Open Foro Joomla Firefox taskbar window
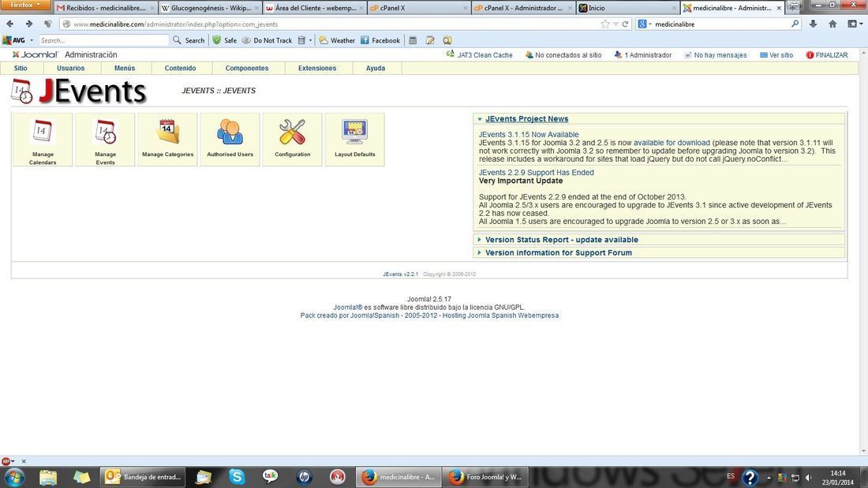Image resolution: width=868 pixels, height=488 pixels. click(485, 477)
